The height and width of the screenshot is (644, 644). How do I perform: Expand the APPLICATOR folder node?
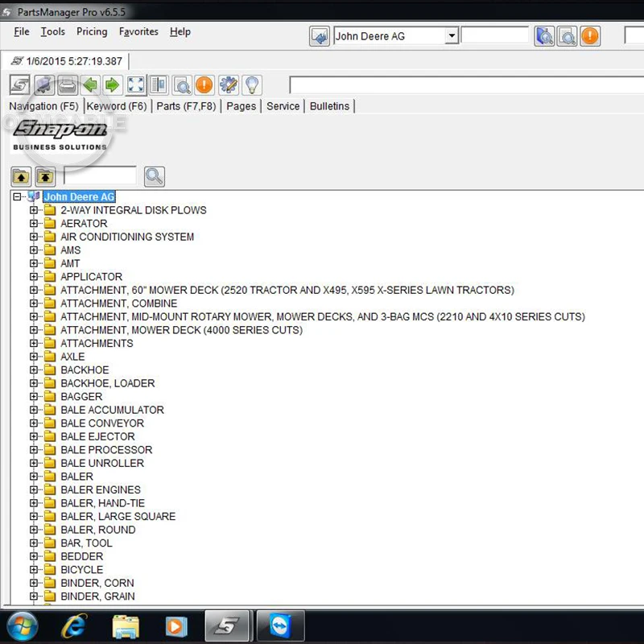[34, 276]
